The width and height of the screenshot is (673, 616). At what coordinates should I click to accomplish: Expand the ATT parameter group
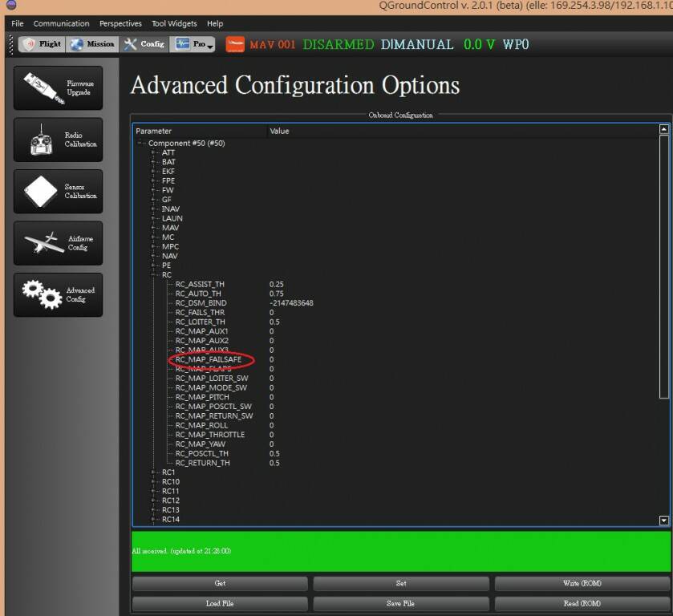click(152, 152)
